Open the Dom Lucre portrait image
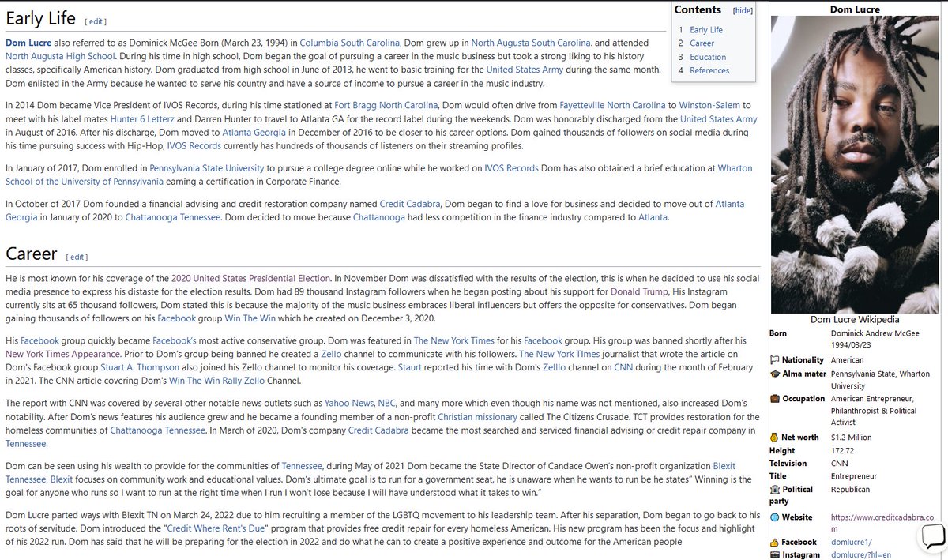 pos(855,164)
